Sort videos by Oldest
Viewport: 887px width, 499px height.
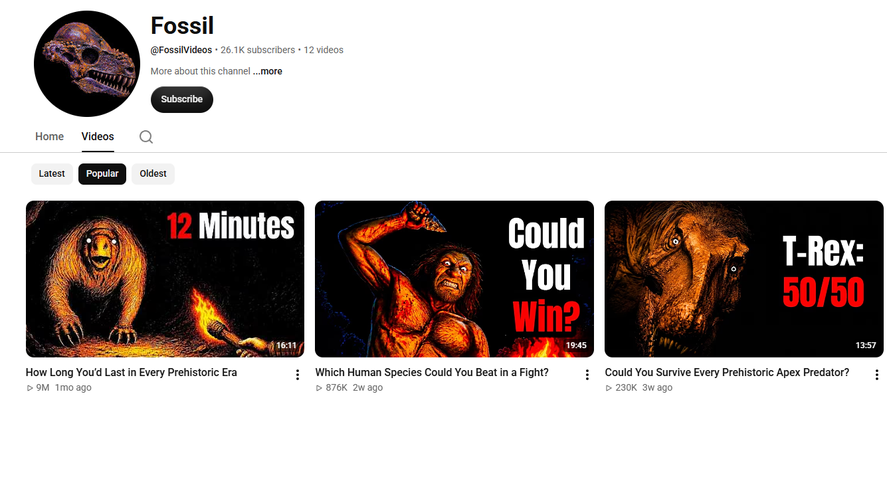click(x=153, y=174)
